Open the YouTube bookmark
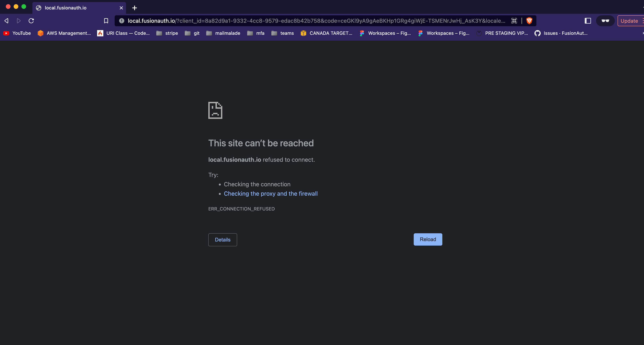The image size is (644, 345). 17,33
